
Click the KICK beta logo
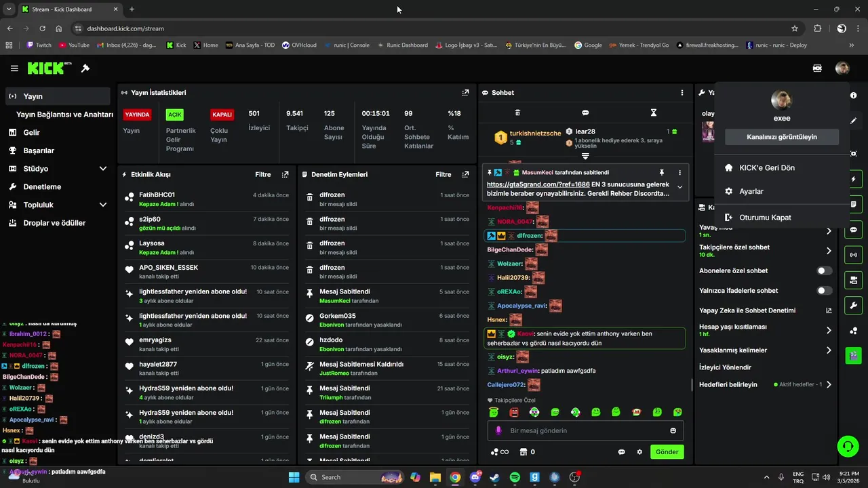point(50,68)
